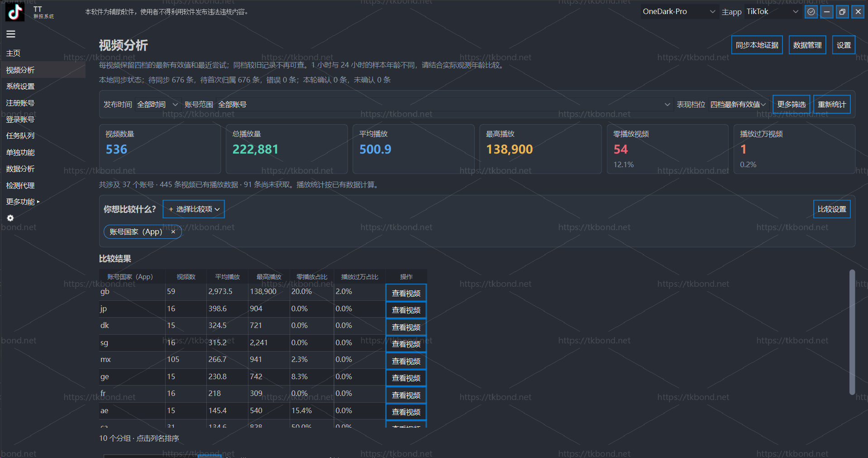Expand the 发布时间 全部时间 dropdown
This screenshot has height=458, width=868.
(157, 105)
